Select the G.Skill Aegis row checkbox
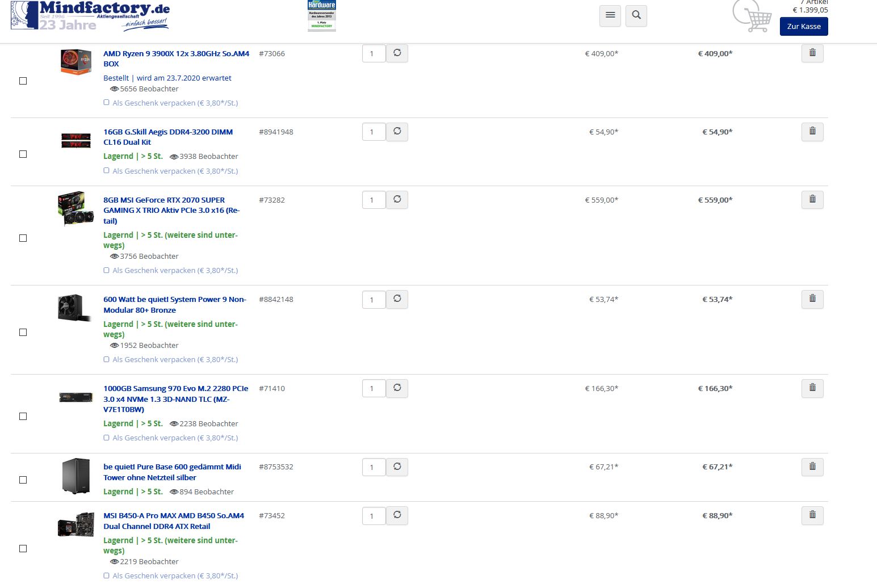 tap(23, 154)
